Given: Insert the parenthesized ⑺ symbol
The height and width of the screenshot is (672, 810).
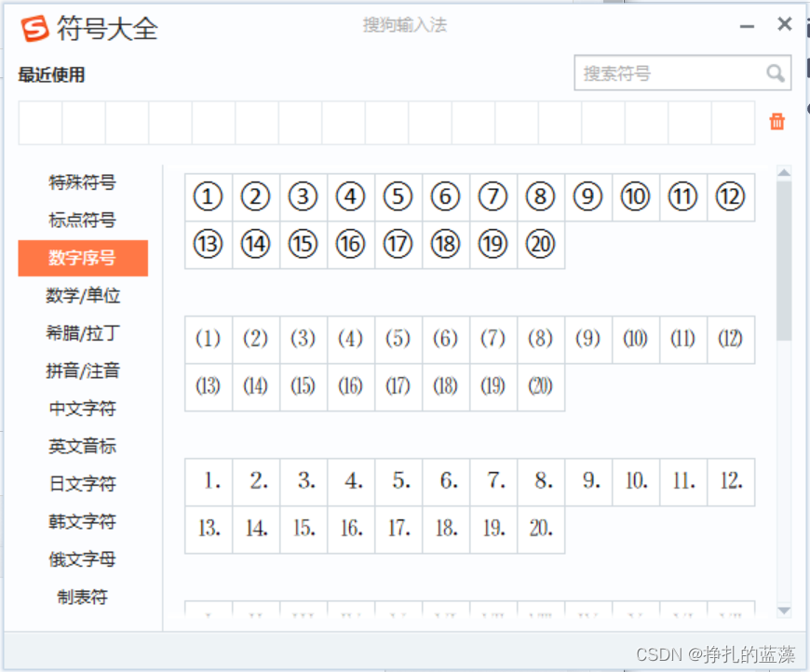Looking at the screenshot, I should pos(493,340).
